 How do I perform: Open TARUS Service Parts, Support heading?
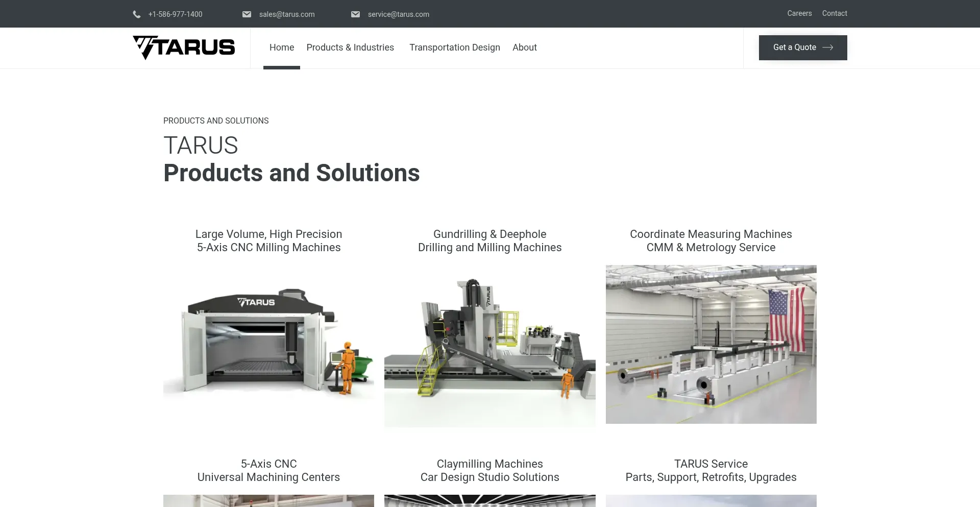coord(711,471)
